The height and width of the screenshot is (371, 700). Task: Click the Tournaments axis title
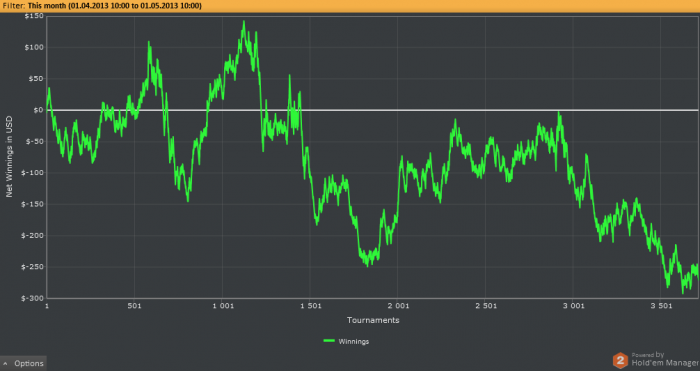(x=373, y=320)
